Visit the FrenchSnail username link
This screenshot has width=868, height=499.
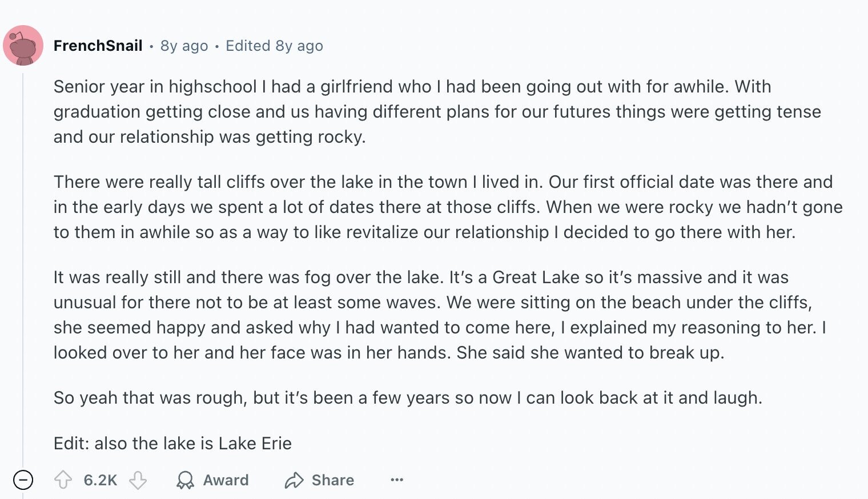point(98,46)
